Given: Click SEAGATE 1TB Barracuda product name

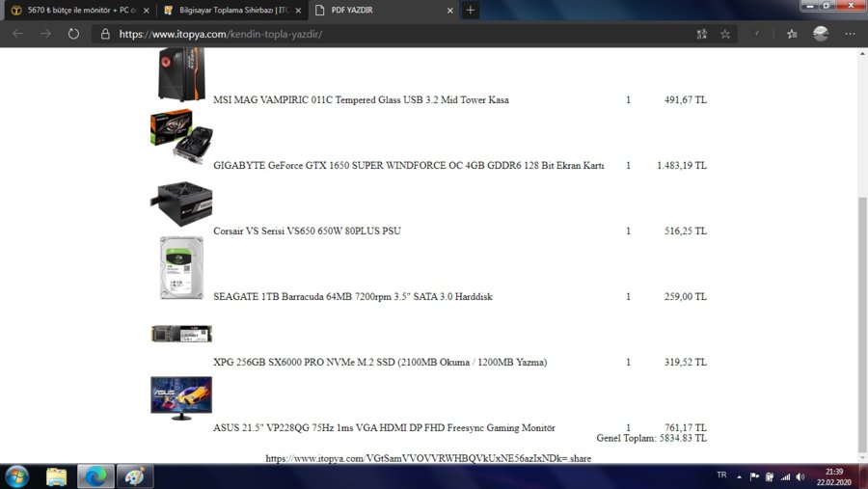Looking at the screenshot, I should (353, 296).
